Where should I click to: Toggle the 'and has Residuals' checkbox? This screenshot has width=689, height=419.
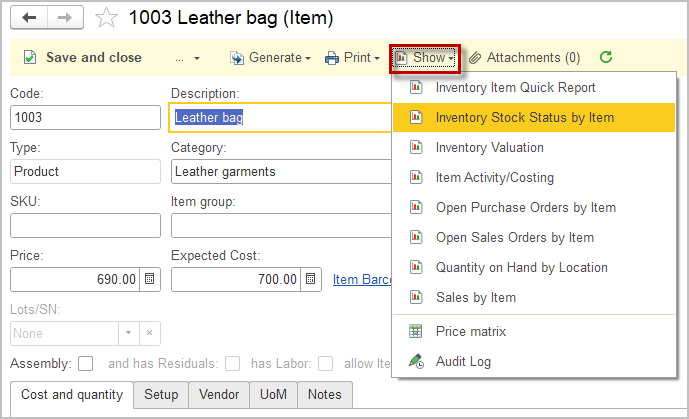tap(232, 363)
